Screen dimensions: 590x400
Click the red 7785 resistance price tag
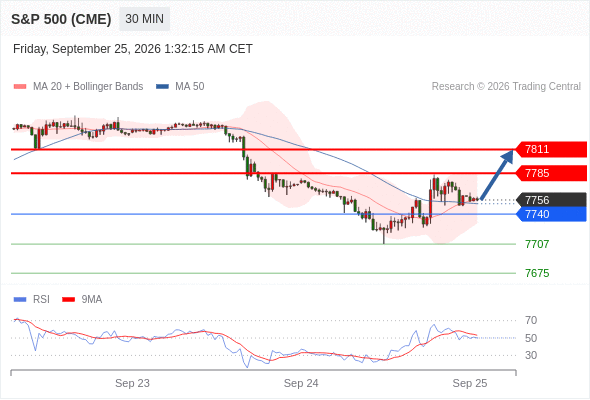551,173
